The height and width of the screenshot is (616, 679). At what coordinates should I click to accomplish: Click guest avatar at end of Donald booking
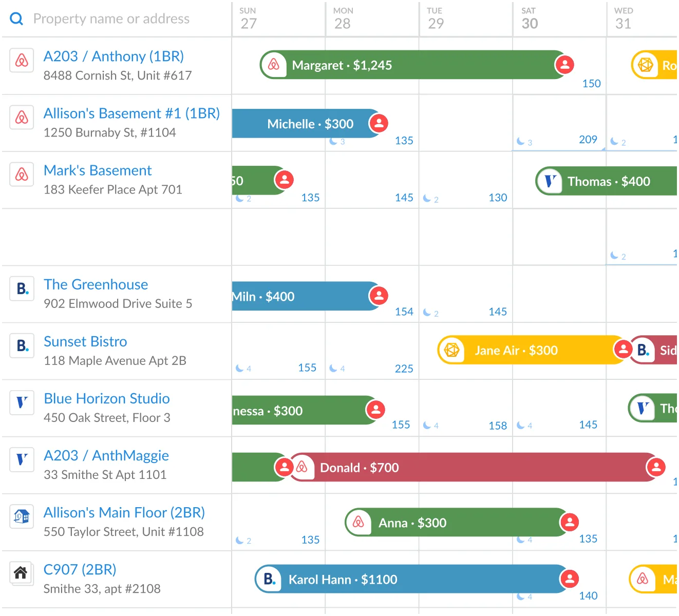pyautogui.click(x=656, y=467)
